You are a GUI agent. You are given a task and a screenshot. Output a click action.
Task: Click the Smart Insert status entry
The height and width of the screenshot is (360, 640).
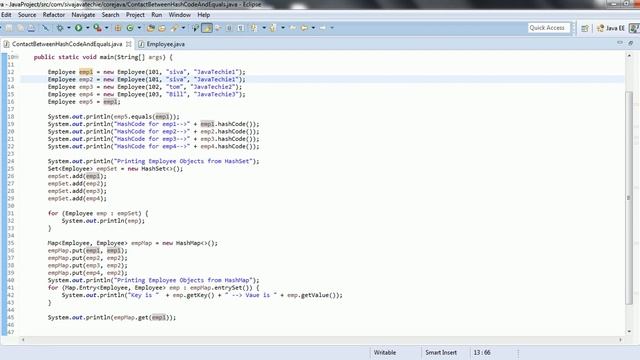441,352
